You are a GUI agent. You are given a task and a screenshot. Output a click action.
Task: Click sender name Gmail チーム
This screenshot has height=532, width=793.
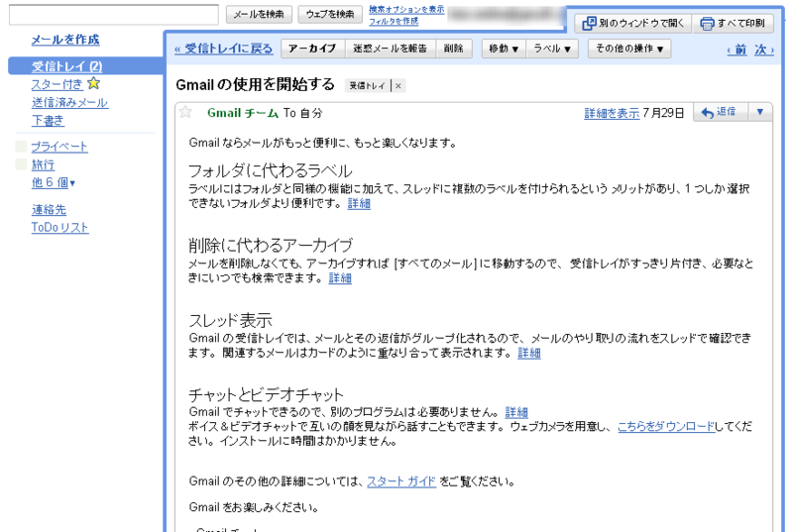click(x=243, y=113)
